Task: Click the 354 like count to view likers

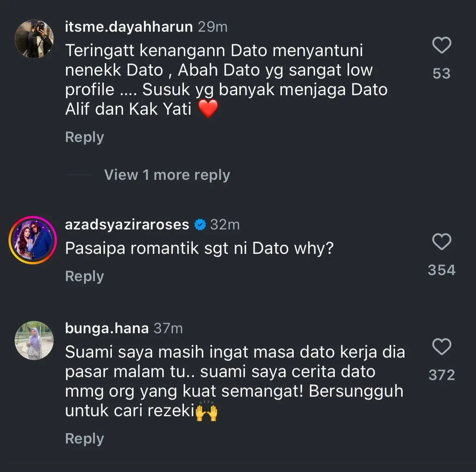Action: pyautogui.click(x=442, y=269)
